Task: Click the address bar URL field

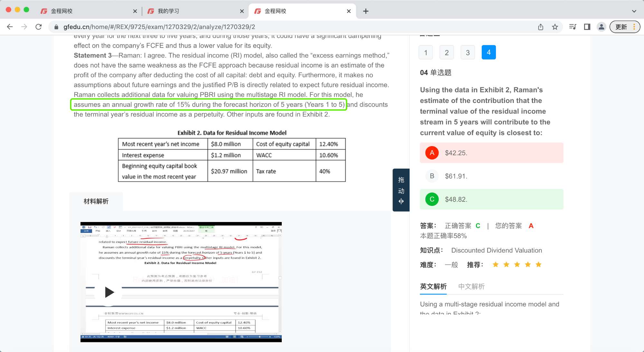Action: [x=290, y=27]
